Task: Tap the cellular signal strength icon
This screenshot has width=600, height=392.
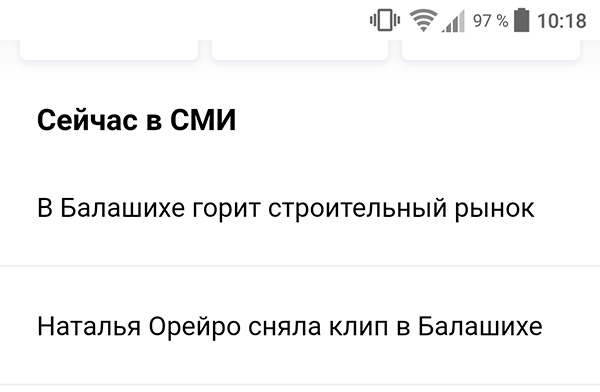Action: tap(453, 21)
